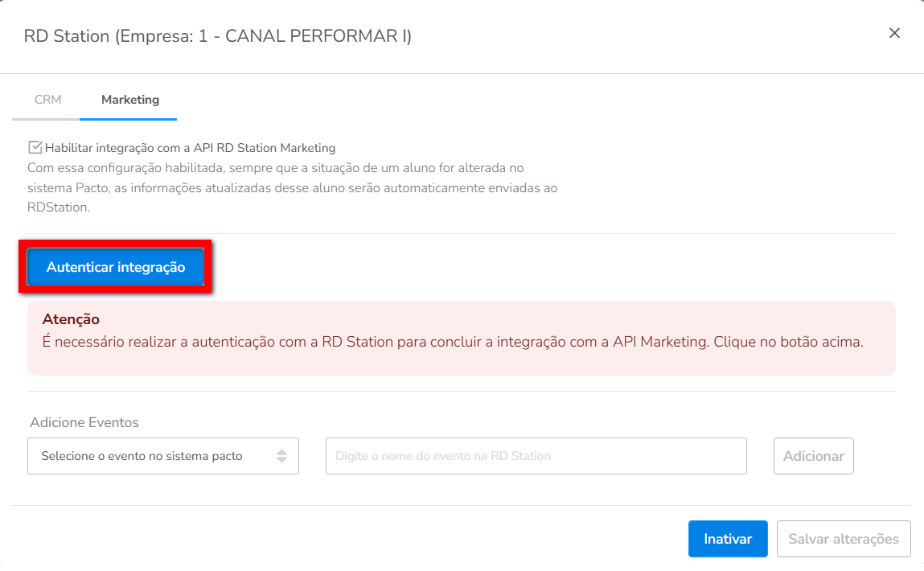
Task: Focus the RD Station event name field
Action: pyautogui.click(x=536, y=456)
